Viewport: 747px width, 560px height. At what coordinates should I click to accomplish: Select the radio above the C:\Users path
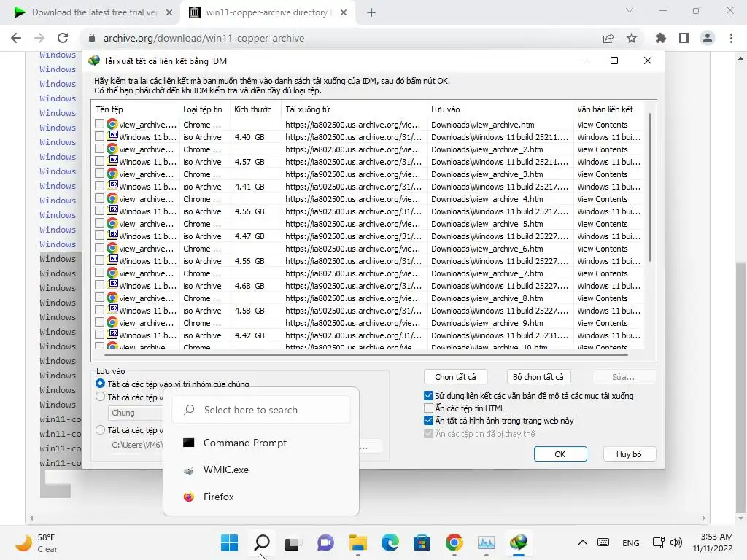pyautogui.click(x=100, y=430)
